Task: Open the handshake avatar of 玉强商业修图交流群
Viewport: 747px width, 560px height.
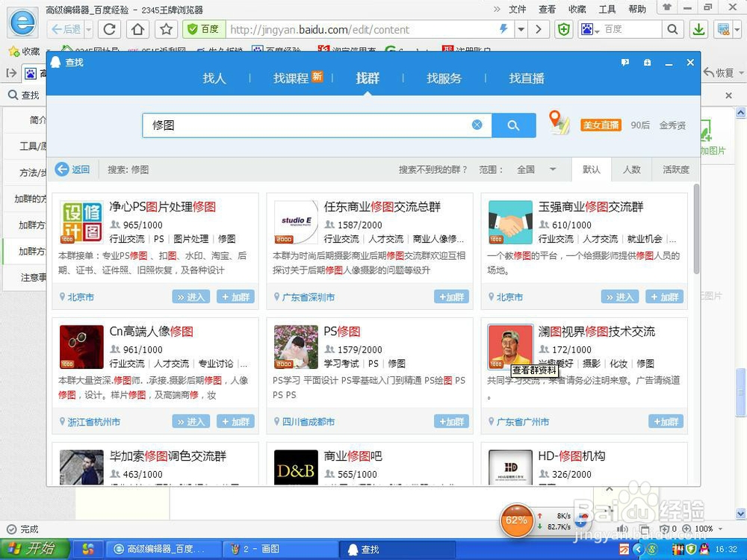Action: pyautogui.click(x=510, y=222)
